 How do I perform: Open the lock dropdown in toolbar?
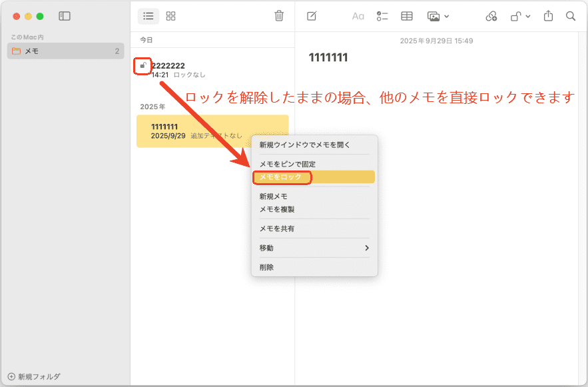[x=520, y=16]
